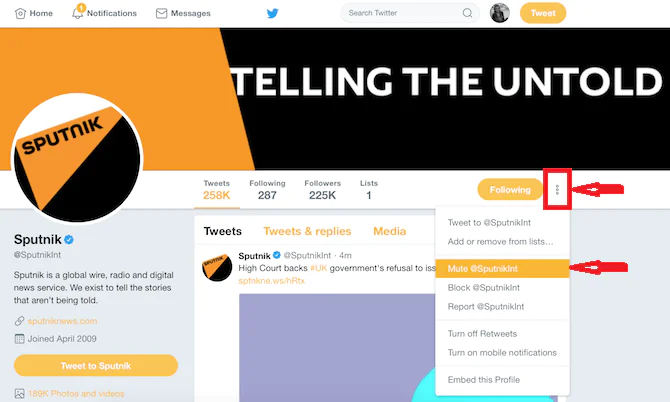Switch to the Media tab
The image size is (670, 402).
[x=389, y=231]
